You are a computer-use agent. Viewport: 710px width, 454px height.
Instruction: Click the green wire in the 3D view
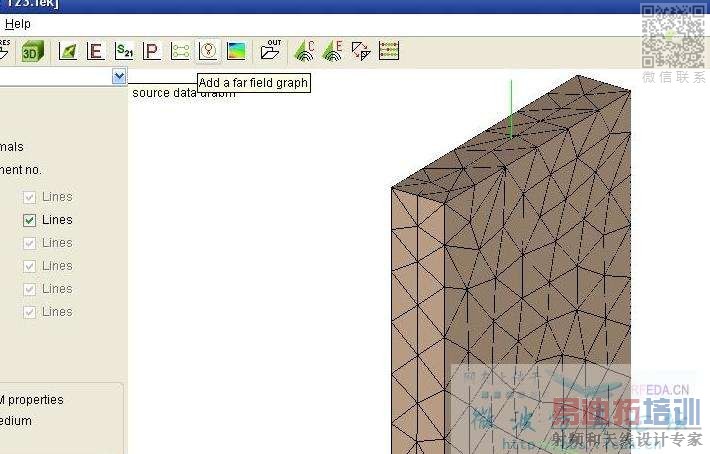[x=511, y=109]
